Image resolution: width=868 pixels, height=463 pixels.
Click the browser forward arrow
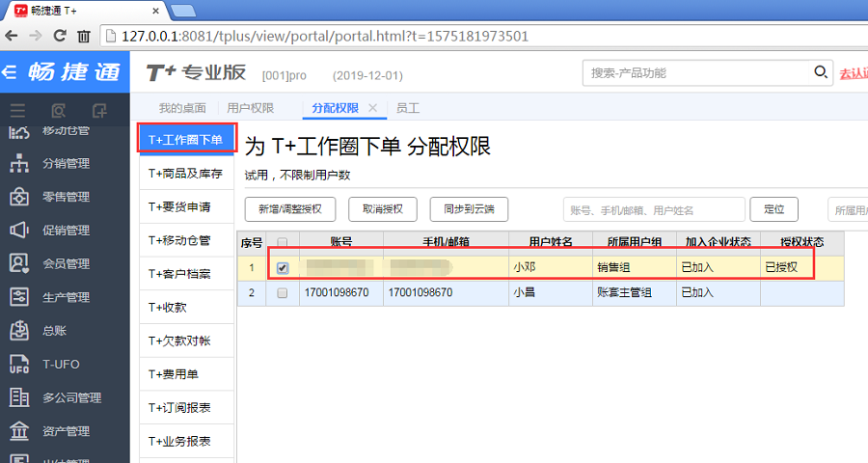click(x=35, y=36)
